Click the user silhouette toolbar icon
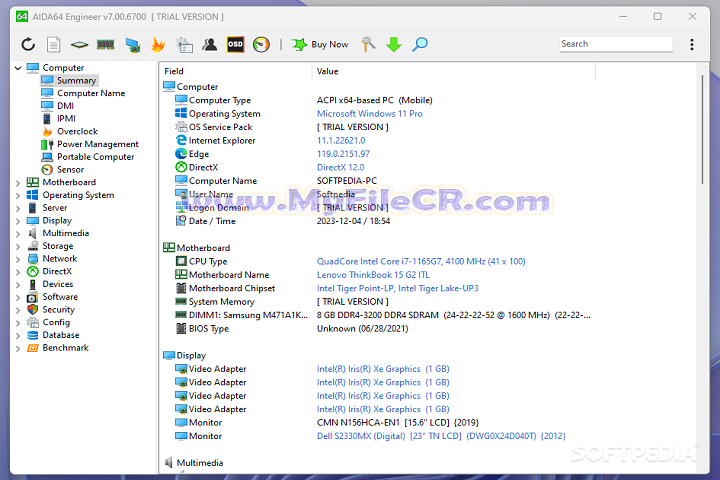720x480 pixels. click(210, 45)
